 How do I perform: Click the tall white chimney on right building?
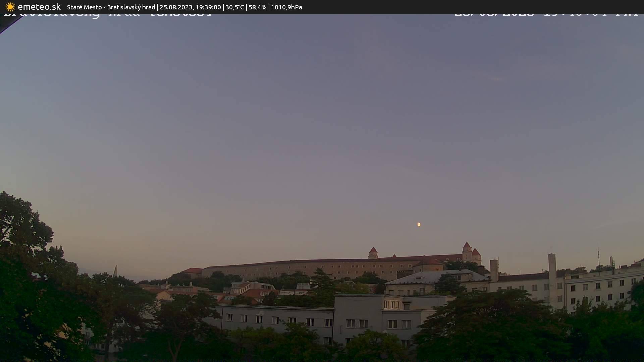click(x=552, y=268)
